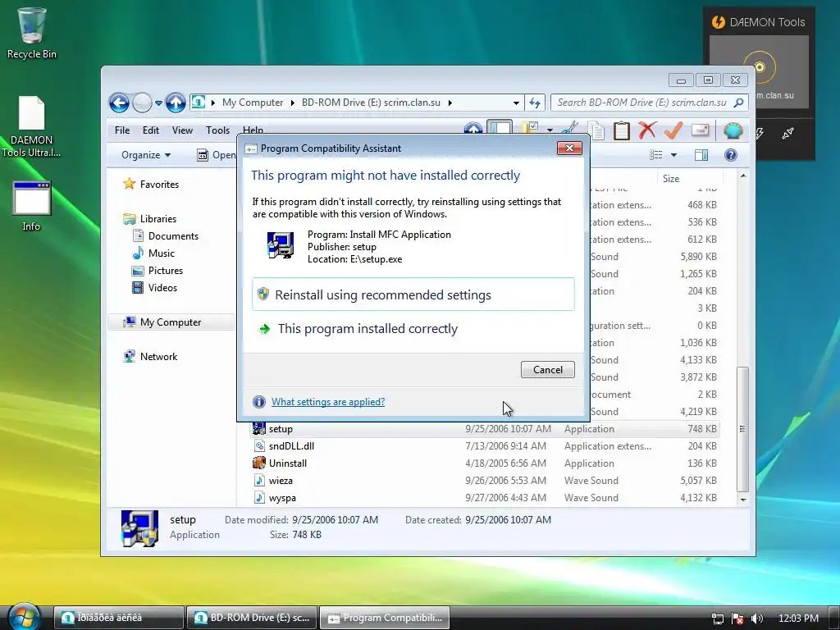This screenshot has height=630, width=840.
Task: Click the folder options toolbar icon
Action: coord(531,129)
